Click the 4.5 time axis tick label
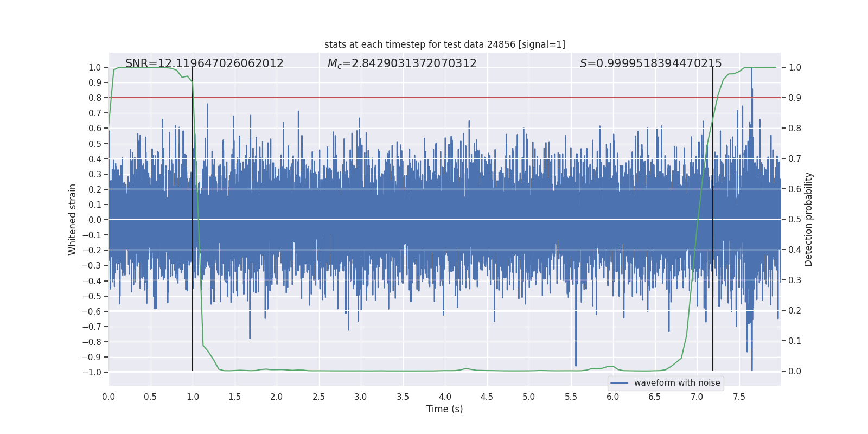 click(x=487, y=397)
